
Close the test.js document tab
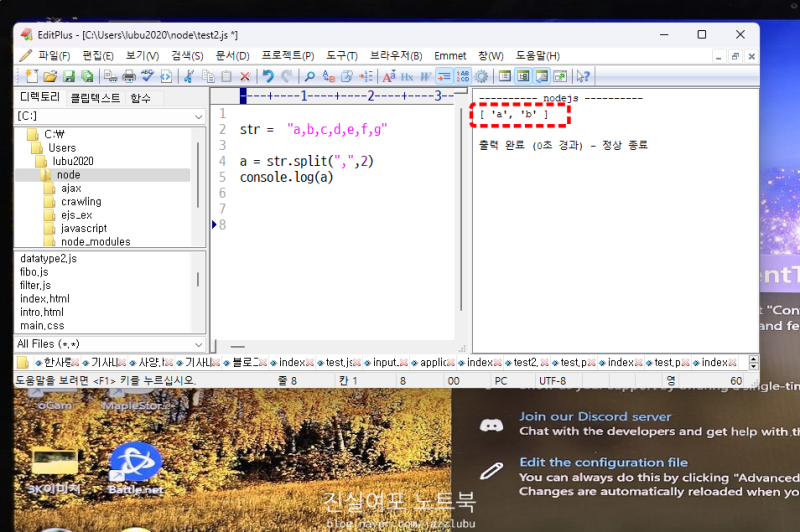tap(357, 363)
